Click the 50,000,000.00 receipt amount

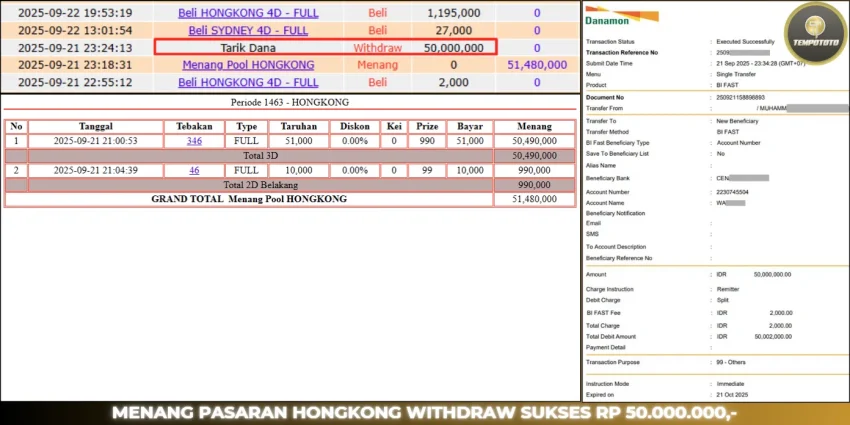(x=772, y=275)
